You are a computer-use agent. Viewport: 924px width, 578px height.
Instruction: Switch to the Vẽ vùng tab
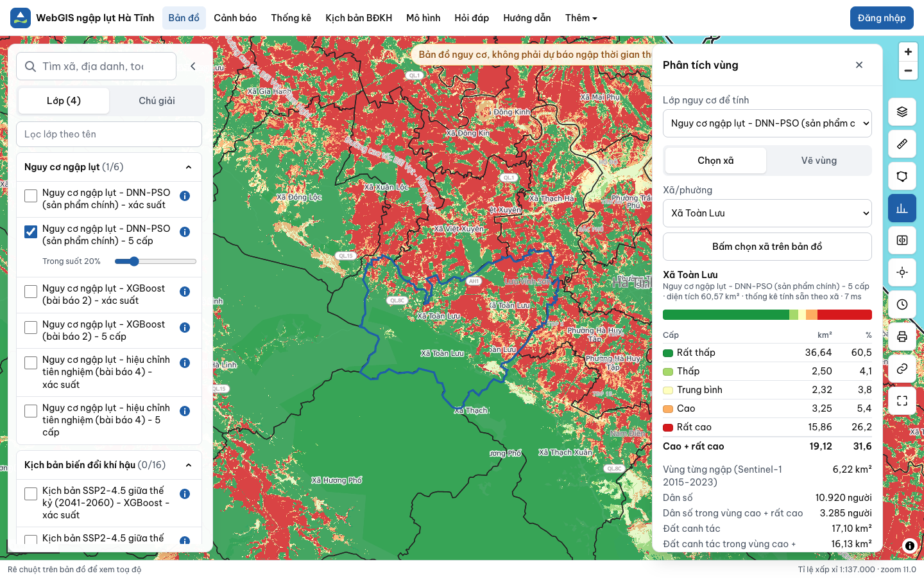click(x=819, y=161)
